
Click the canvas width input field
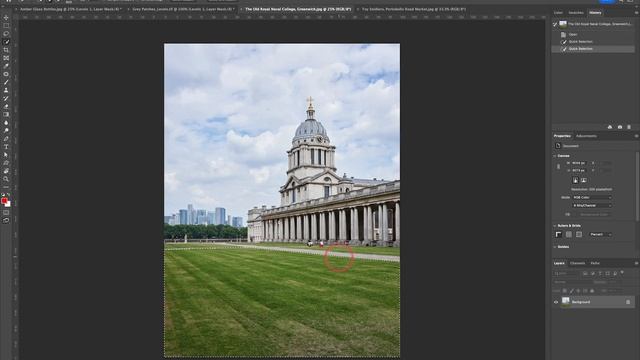tap(578, 163)
